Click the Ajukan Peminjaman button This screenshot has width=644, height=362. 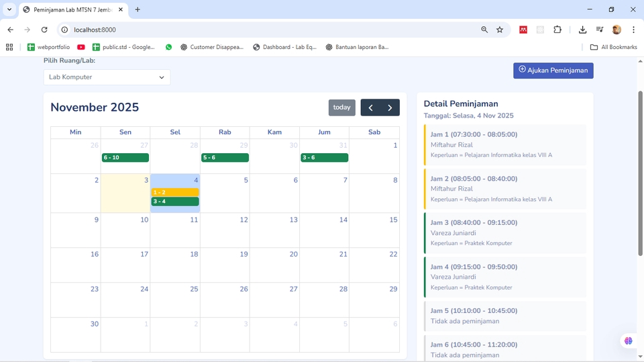[x=553, y=71]
